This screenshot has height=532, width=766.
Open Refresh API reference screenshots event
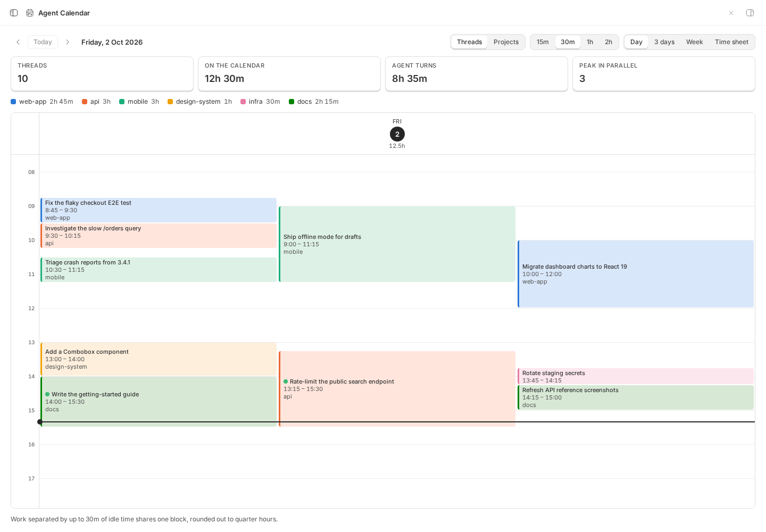click(636, 397)
